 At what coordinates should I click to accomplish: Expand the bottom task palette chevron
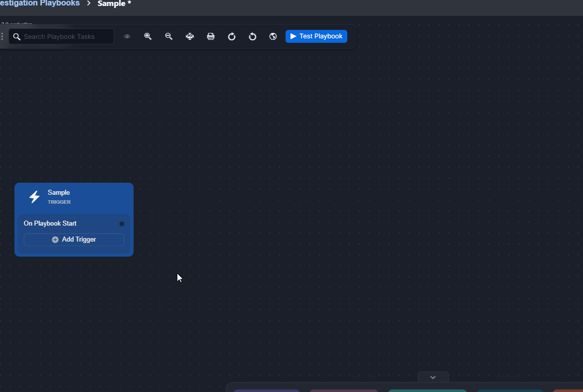tap(433, 377)
